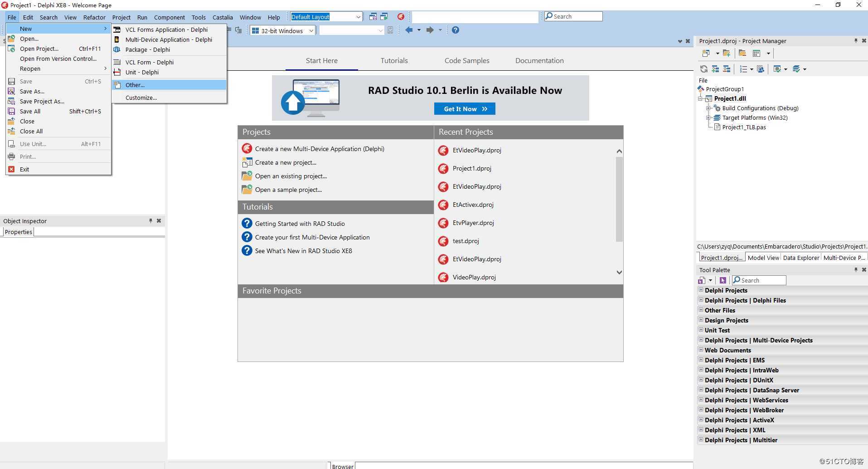Click Create a new Multi-Device Application (Delphi)

pyautogui.click(x=319, y=149)
